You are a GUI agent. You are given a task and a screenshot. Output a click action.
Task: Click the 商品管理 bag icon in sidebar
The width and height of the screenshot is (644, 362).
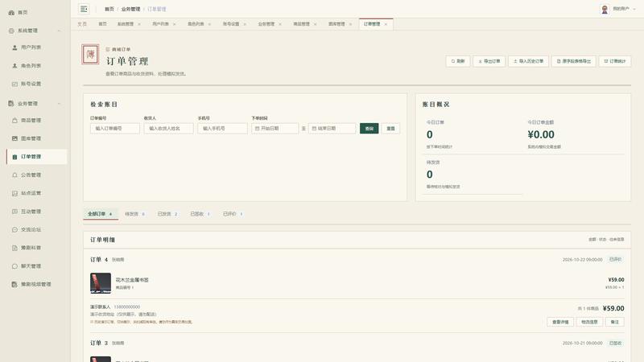pyautogui.click(x=14, y=121)
